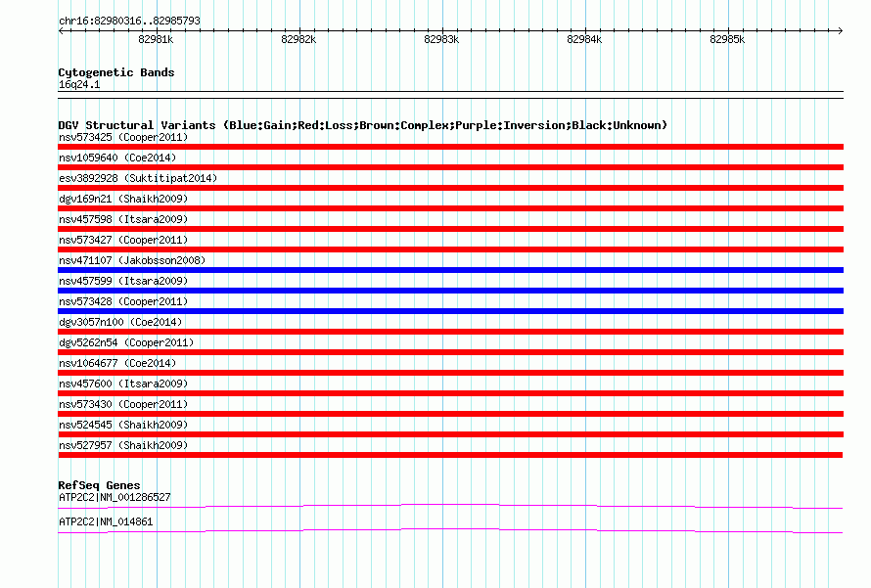871x588 pixels.
Task: Click the 82983k ruler tick label
Action: (x=441, y=39)
